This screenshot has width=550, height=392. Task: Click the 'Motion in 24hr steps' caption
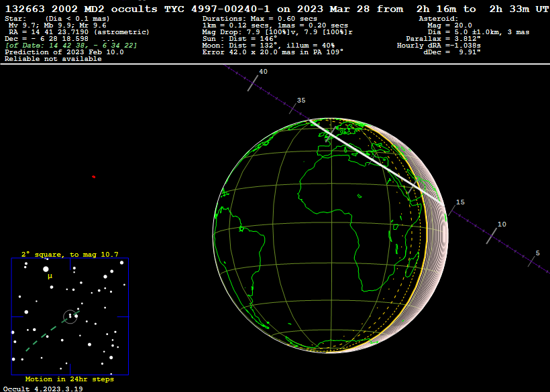(70, 379)
